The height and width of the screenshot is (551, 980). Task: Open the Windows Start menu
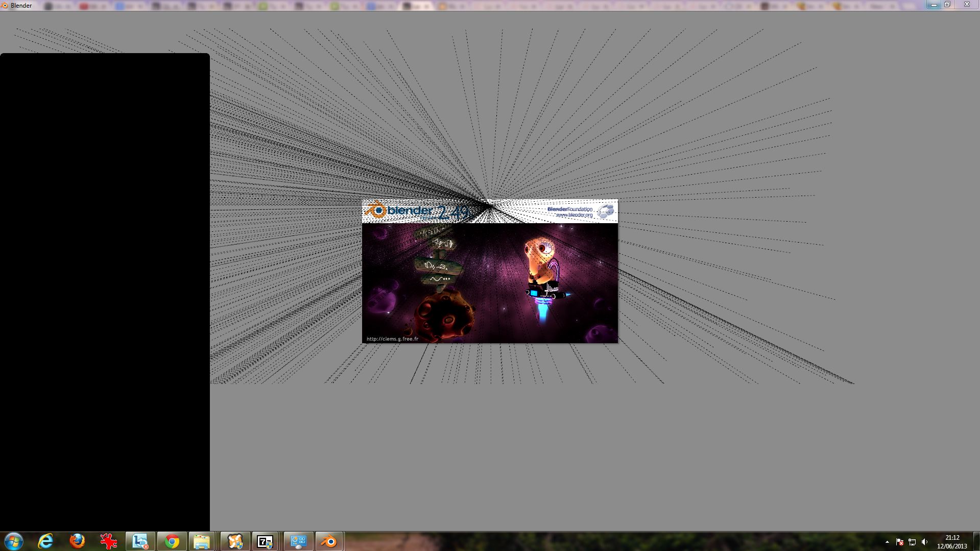(x=14, y=541)
